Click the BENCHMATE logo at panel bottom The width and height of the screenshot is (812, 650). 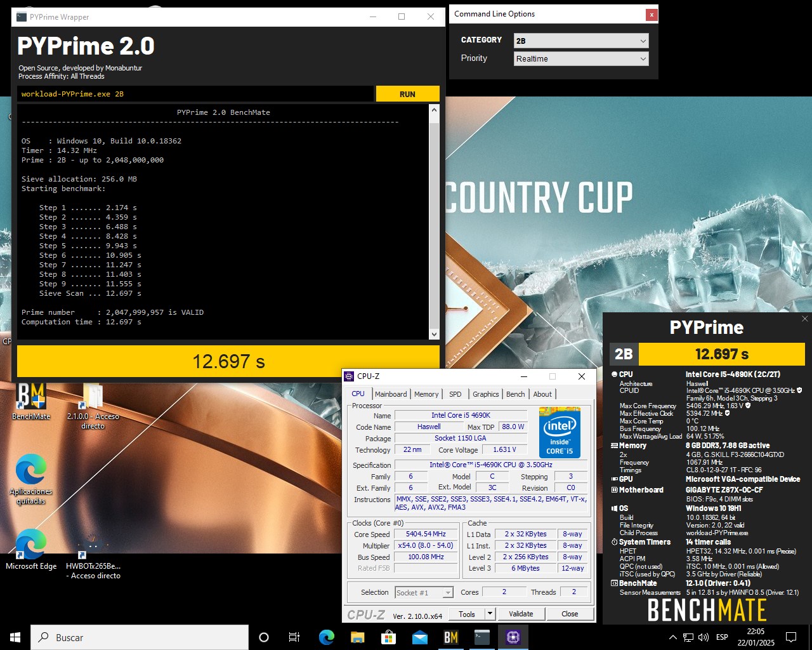pyautogui.click(x=707, y=611)
